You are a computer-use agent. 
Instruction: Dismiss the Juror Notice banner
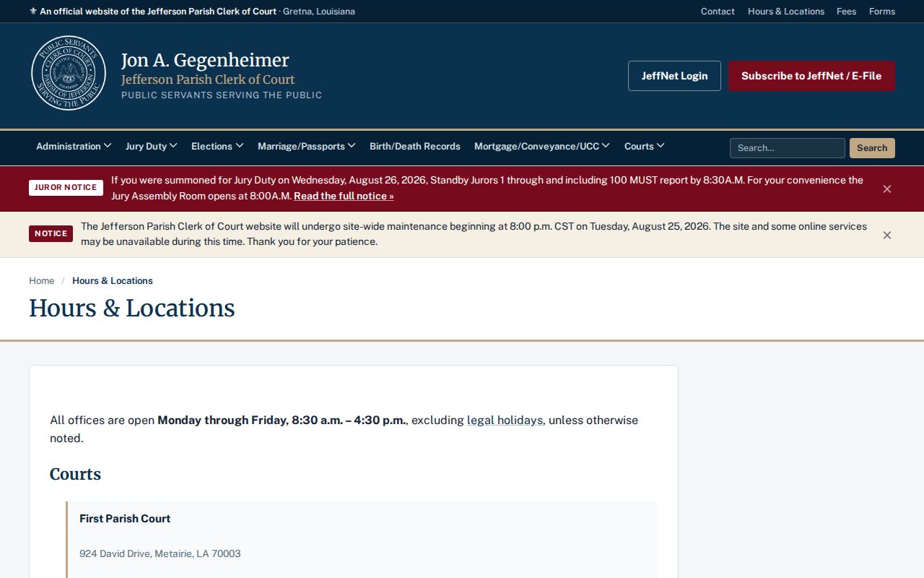pos(887,189)
